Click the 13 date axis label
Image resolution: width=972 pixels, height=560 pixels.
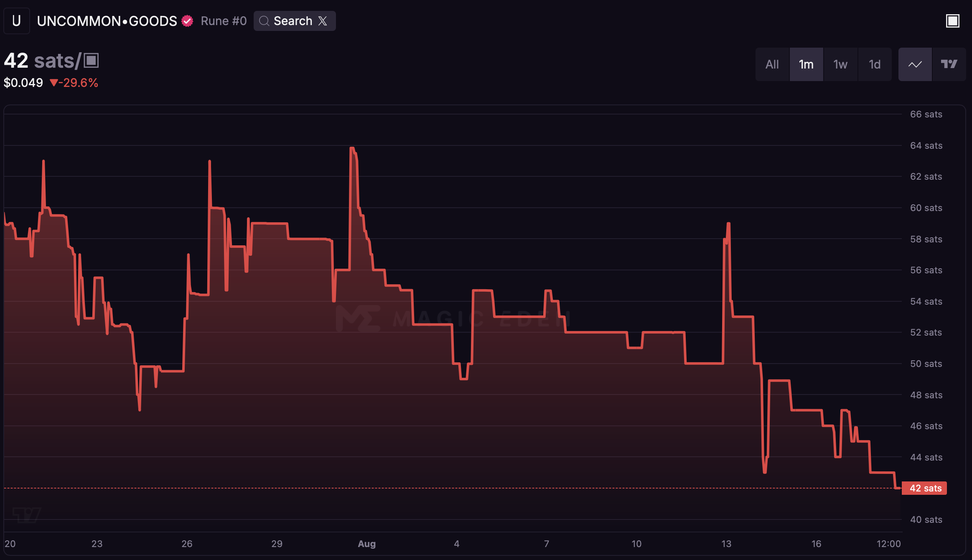pos(726,544)
